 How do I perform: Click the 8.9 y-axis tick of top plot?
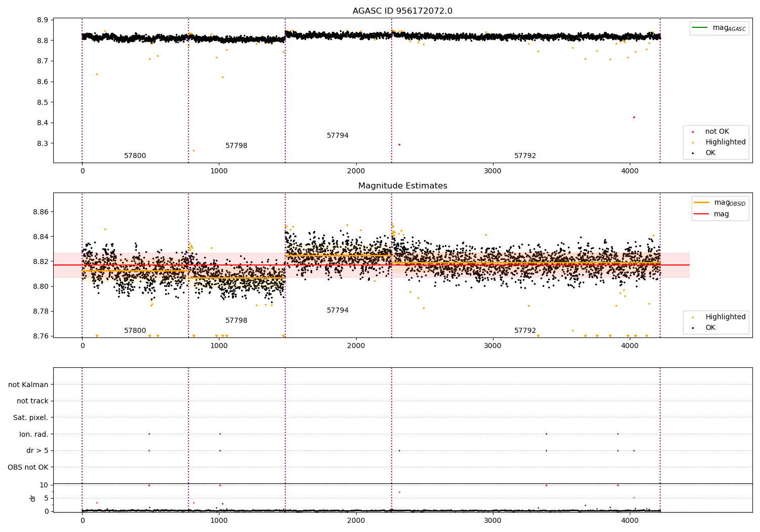pos(43,20)
